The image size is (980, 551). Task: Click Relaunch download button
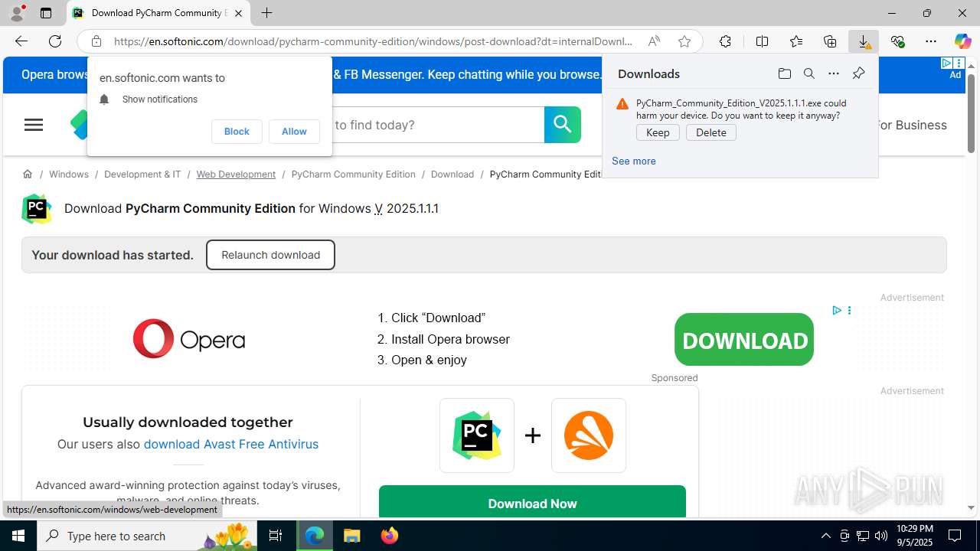[x=270, y=255]
